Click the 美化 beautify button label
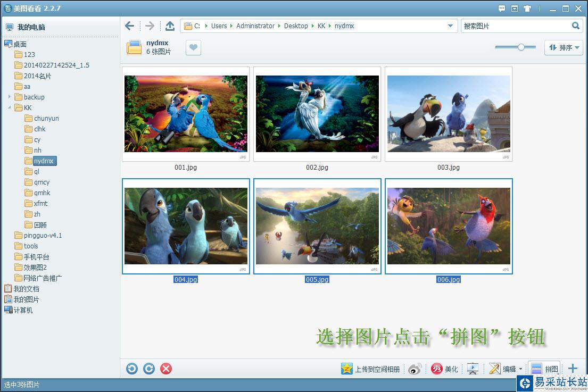This screenshot has width=588, height=392. 451,369
